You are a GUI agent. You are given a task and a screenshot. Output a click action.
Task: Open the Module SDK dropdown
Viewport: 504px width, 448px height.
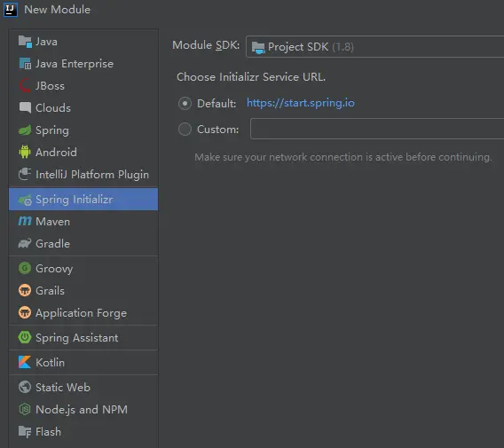374,47
